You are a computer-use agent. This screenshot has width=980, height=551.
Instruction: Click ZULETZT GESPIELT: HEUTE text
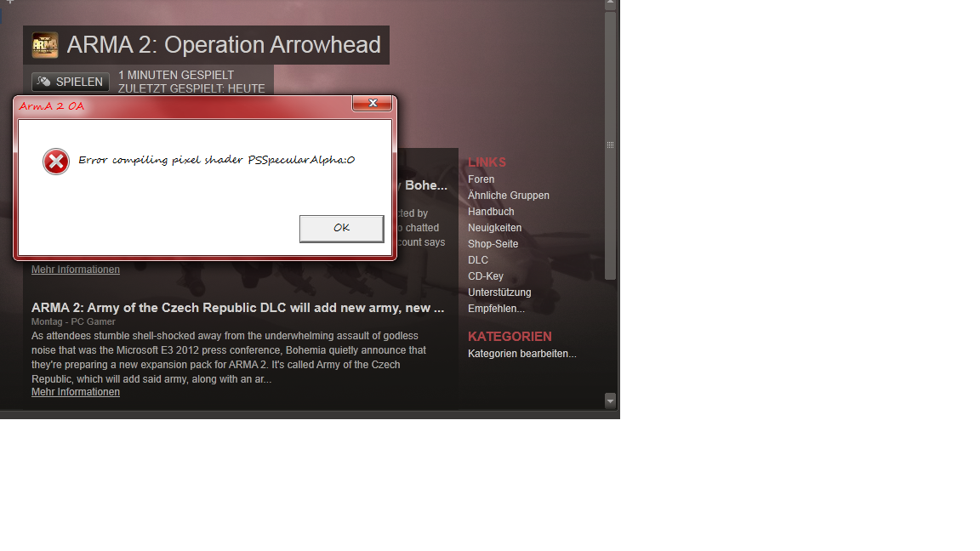coord(191,88)
